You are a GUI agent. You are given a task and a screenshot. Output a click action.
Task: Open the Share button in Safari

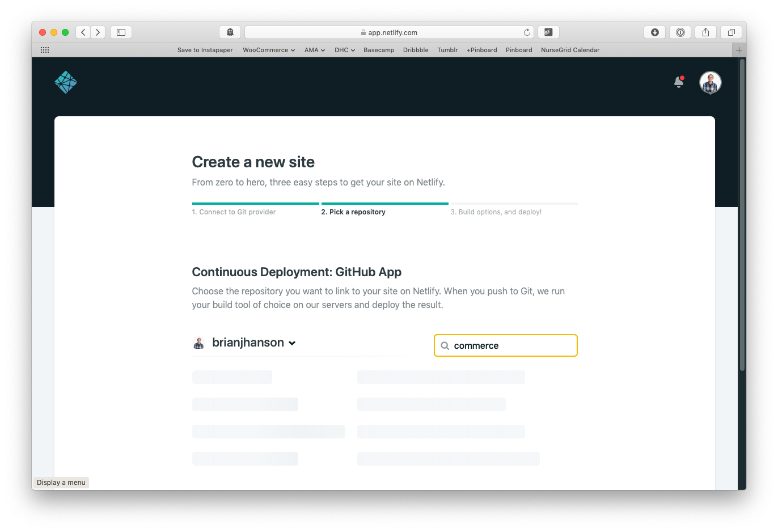705,32
